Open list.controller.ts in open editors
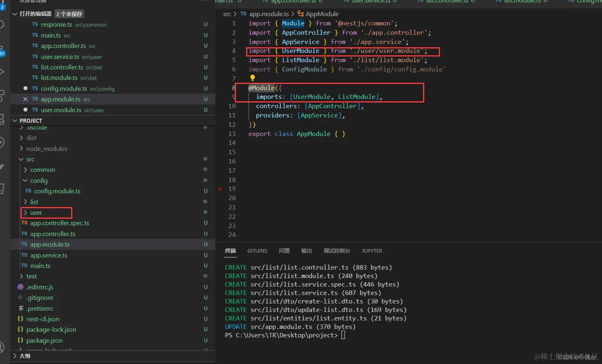This screenshot has width=602, height=364. pos(112,67)
